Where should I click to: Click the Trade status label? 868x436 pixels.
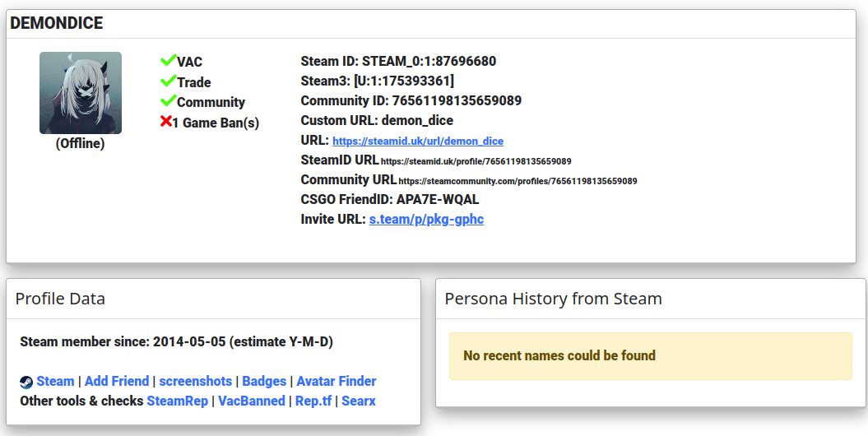click(x=193, y=82)
